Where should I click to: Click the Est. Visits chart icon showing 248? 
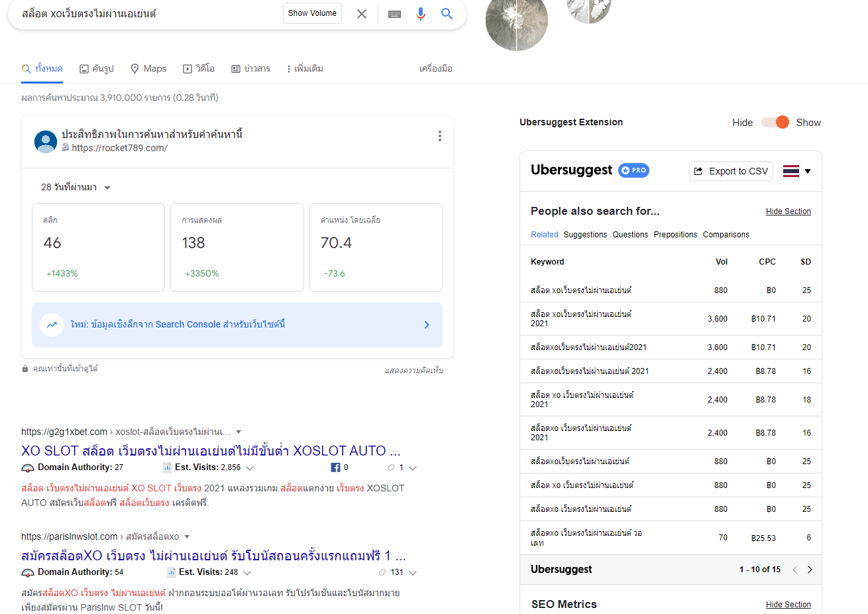[172, 572]
